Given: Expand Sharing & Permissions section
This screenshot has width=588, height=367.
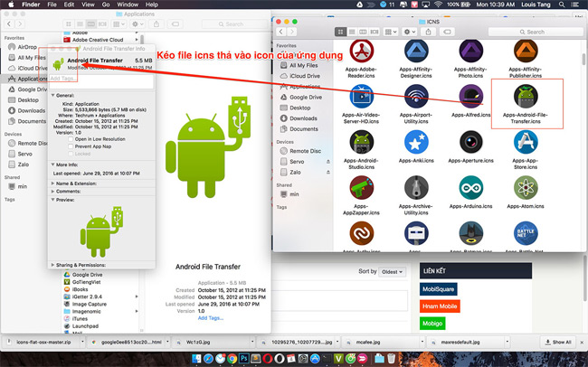Looking at the screenshot, I should pyautogui.click(x=52, y=265).
